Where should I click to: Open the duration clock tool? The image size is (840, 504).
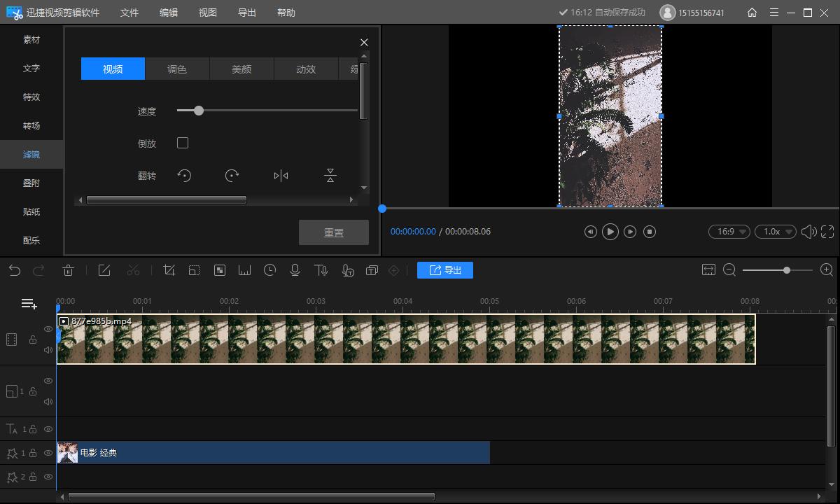coord(269,270)
